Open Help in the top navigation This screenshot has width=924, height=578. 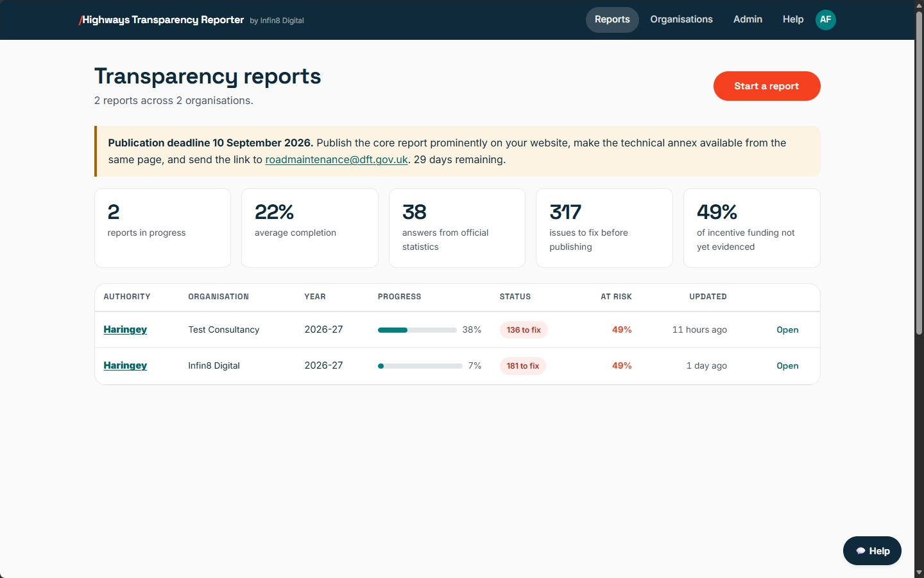coord(793,19)
